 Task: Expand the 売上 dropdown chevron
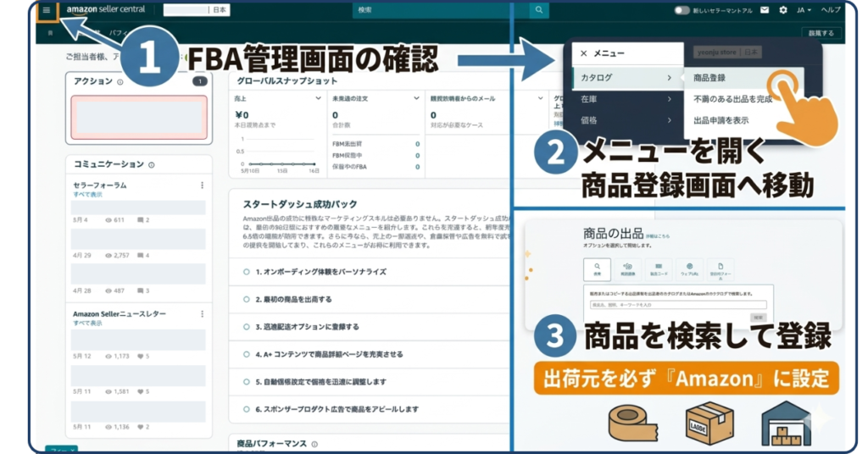(x=318, y=98)
